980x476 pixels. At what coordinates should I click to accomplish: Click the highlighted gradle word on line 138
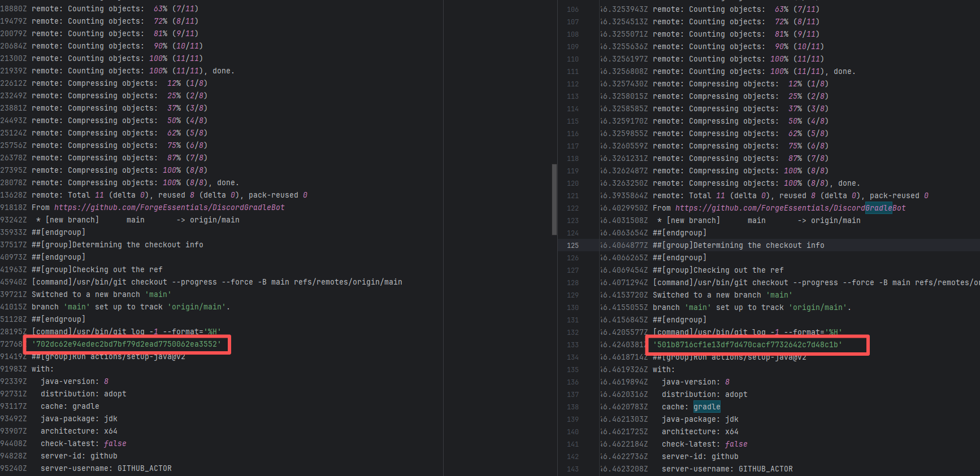pyautogui.click(x=706, y=407)
